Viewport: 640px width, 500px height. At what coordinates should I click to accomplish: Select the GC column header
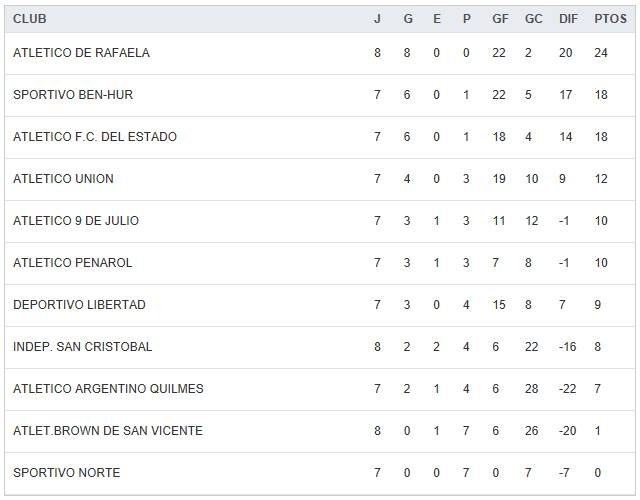(x=533, y=19)
